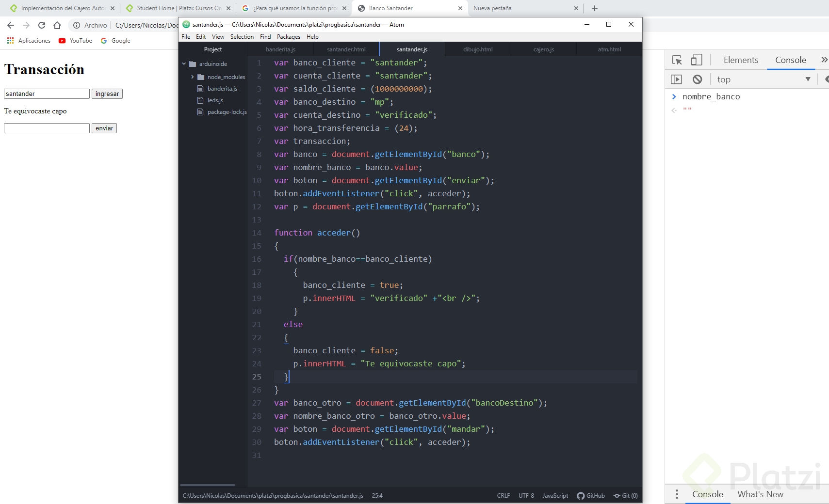Show the DevTools console sidebar icon
The height and width of the screenshot is (504, 829).
pyautogui.click(x=676, y=79)
